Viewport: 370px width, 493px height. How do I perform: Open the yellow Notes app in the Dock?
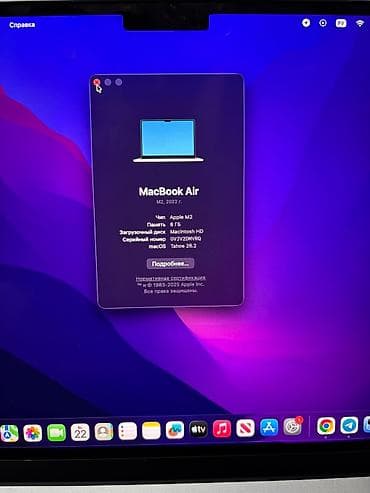151,431
